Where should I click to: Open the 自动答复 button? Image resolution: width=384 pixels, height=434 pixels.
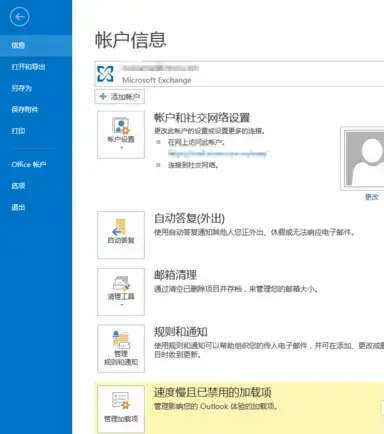pos(121,235)
